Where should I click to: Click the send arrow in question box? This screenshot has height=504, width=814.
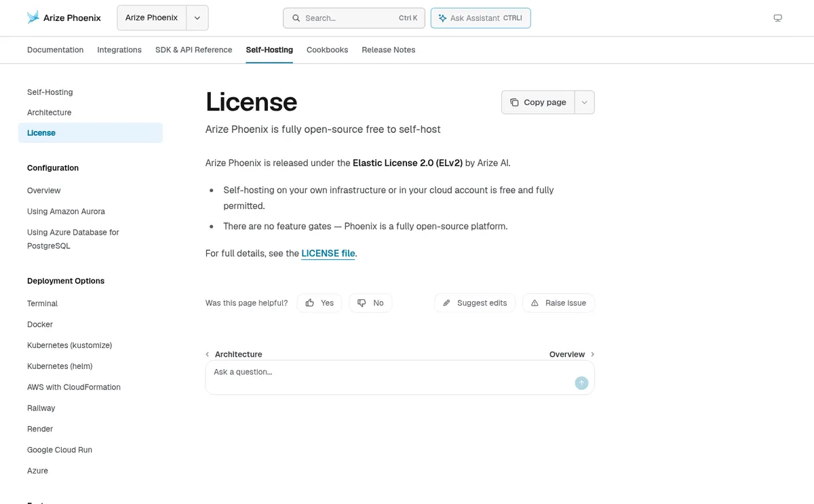[x=581, y=383]
